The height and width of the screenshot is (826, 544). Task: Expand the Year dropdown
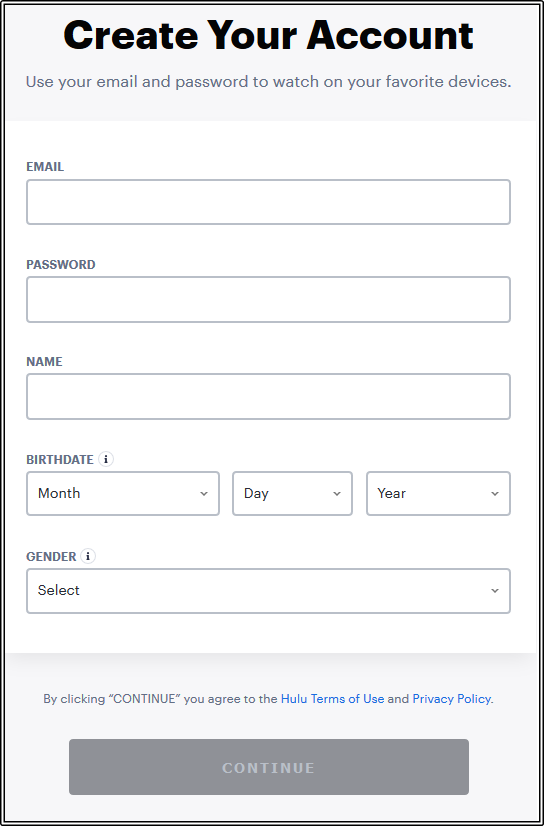[438, 494]
